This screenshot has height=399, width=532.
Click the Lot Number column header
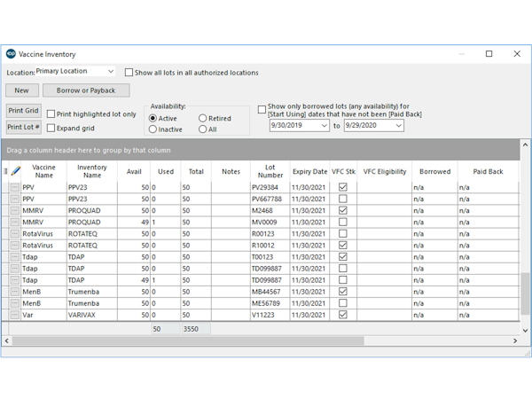click(x=270, y=171)
